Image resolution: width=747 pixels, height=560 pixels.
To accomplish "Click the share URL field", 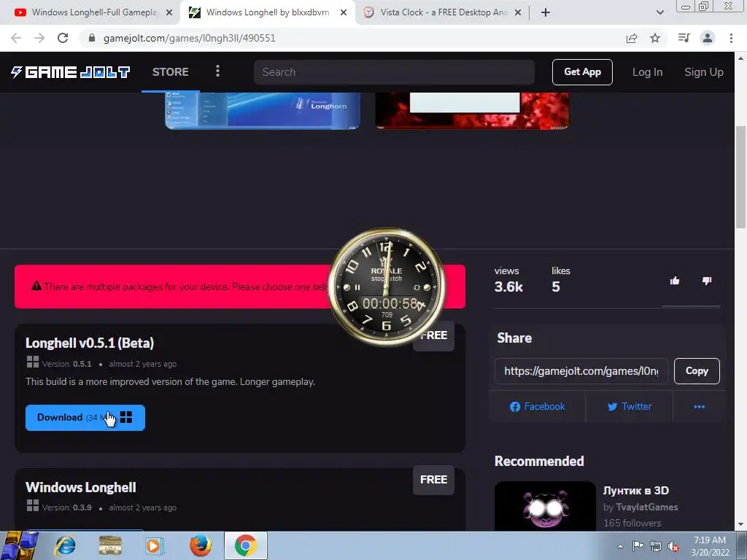I will pos(581,371).
